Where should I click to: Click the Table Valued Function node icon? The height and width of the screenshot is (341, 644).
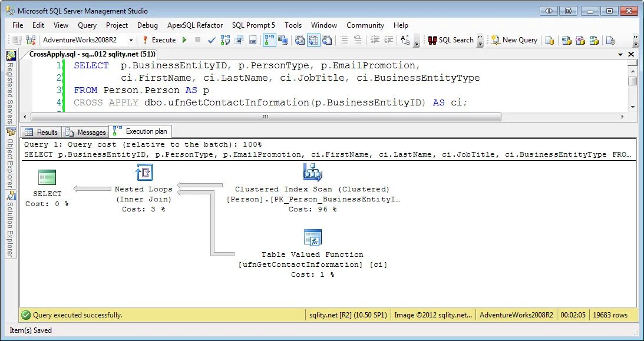[x=313, y=239]
